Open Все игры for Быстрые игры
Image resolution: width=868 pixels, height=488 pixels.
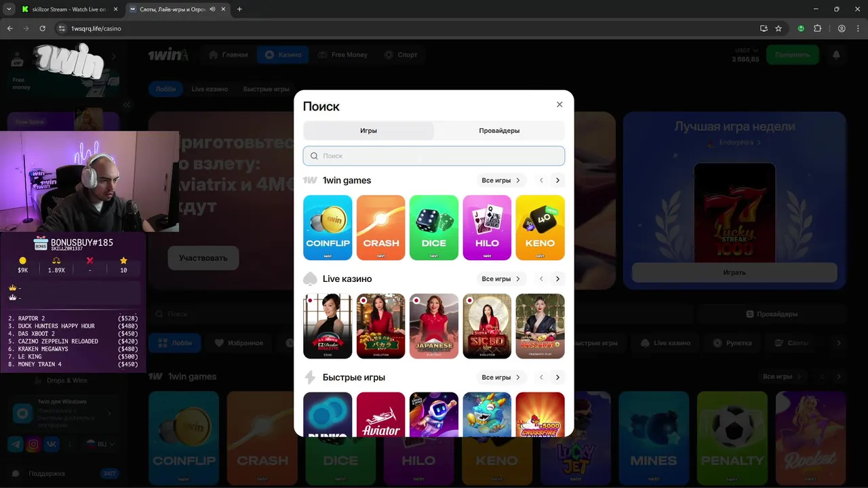501,377
